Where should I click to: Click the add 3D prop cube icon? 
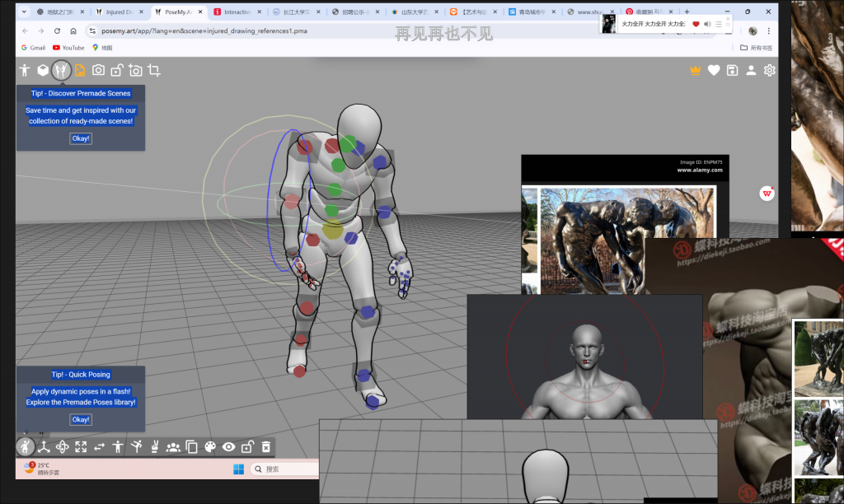[x=43, y=71]
